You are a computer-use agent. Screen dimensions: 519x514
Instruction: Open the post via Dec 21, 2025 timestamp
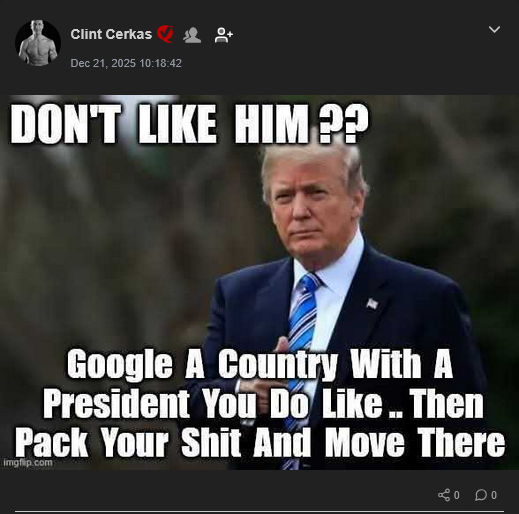pyautogui.click(x=126, y=63)
